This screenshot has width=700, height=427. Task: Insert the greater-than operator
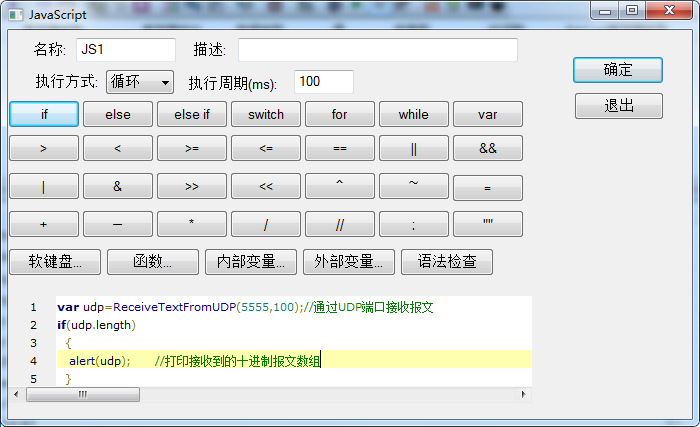[44, 148]
